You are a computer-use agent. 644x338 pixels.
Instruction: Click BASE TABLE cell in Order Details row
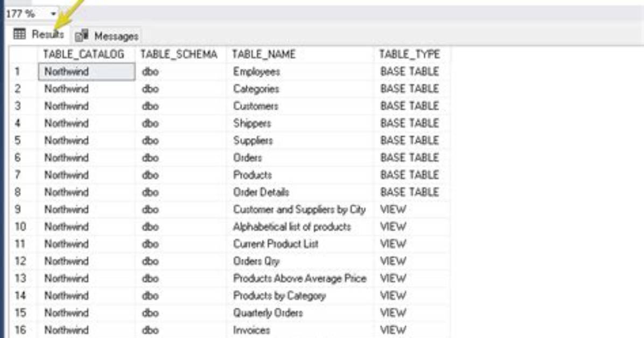412,192
